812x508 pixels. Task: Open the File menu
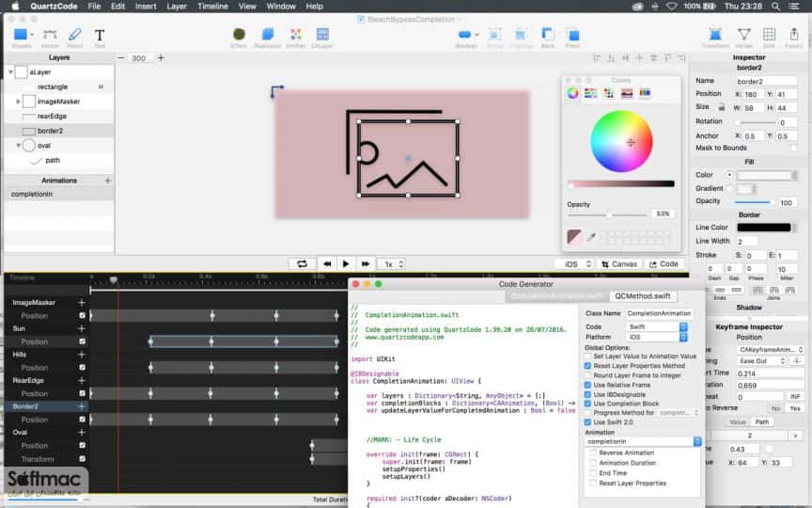point(94,7)
